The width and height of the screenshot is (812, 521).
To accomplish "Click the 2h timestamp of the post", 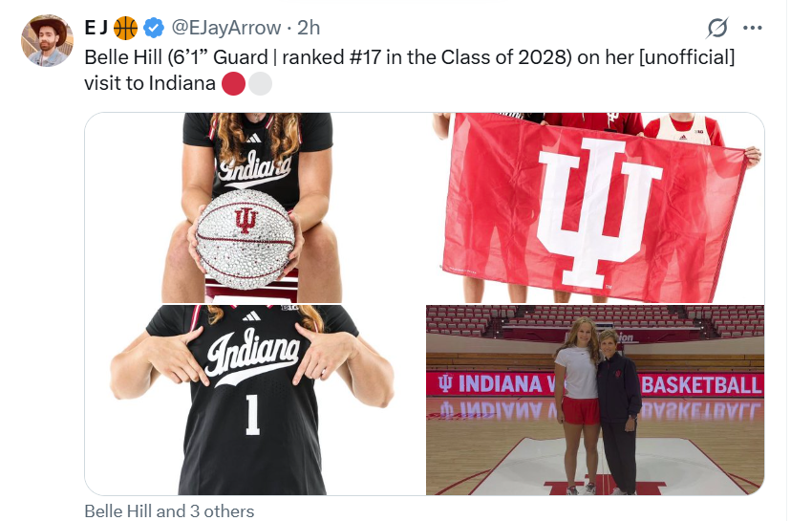I will (310, 28).
